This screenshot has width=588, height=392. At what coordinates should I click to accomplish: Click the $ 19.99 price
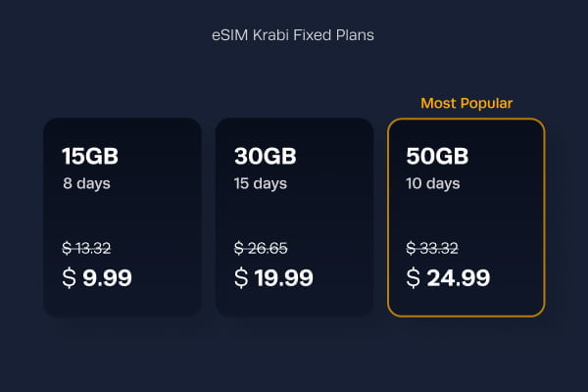273,278
